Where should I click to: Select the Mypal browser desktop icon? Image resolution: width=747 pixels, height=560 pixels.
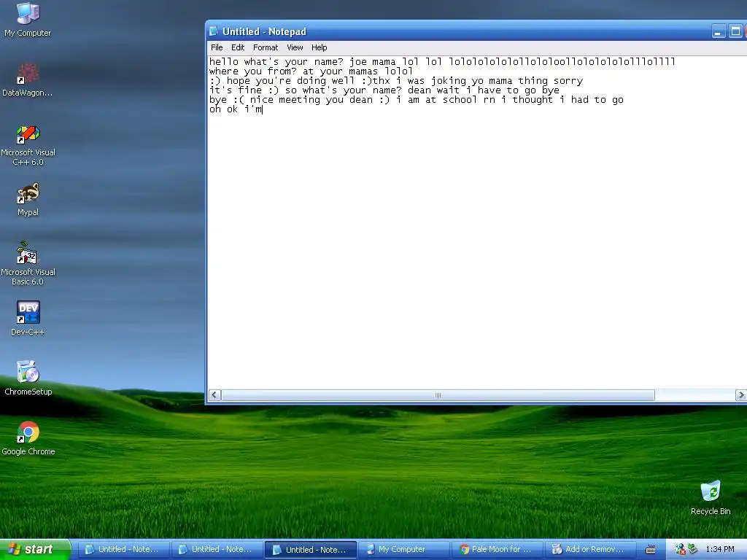pyautogui.click(x=28, y=200)
